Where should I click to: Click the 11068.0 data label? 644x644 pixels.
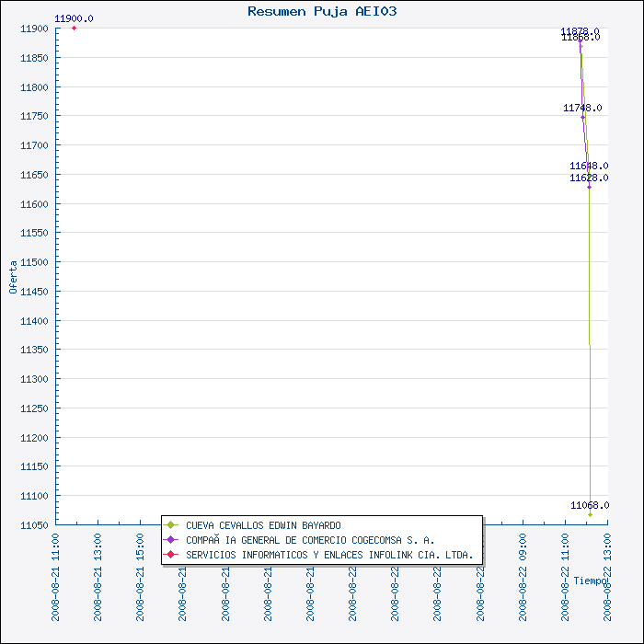[x=590, y=505]
